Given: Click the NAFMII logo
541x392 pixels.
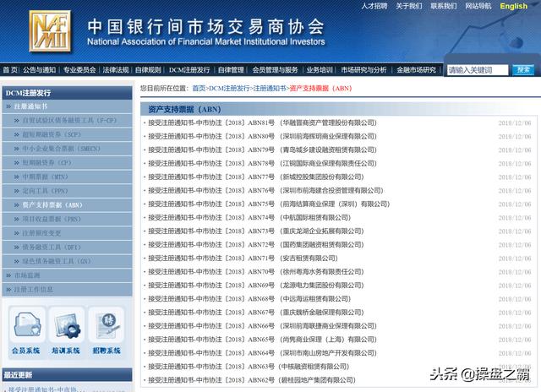Looking at the screenshot, I should coord(51,31).
